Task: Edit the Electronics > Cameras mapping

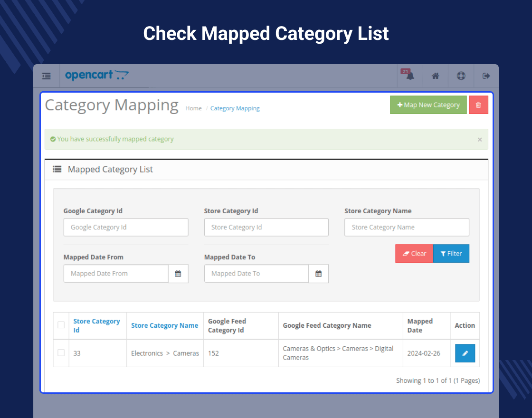Action: [x=465, y=353]
